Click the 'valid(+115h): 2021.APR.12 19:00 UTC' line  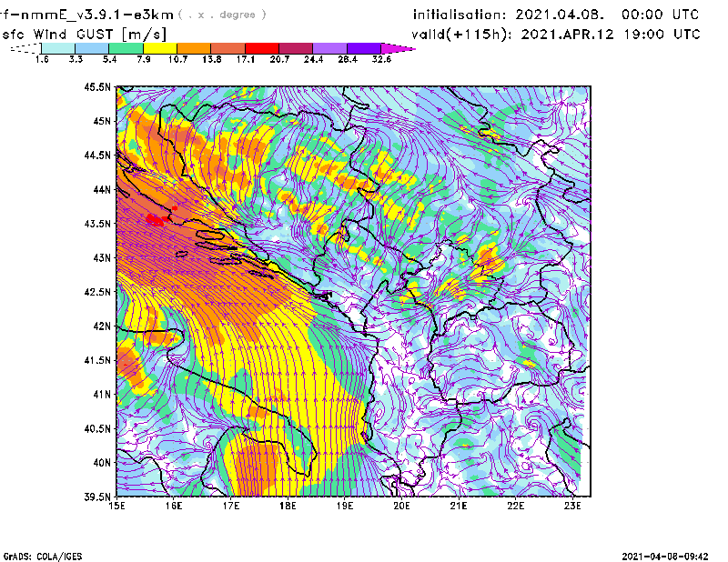coord(556,35)
